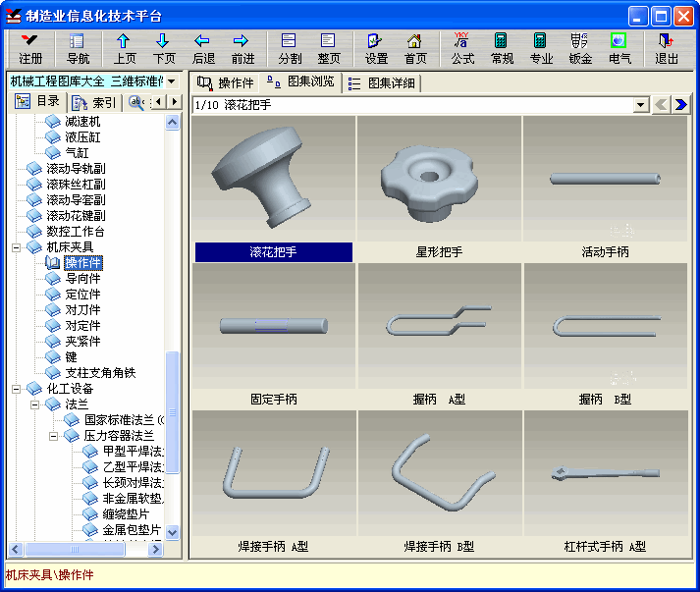Open the 滚花把手 item dropdown list
Screen dimensions: 700x592
641,105
